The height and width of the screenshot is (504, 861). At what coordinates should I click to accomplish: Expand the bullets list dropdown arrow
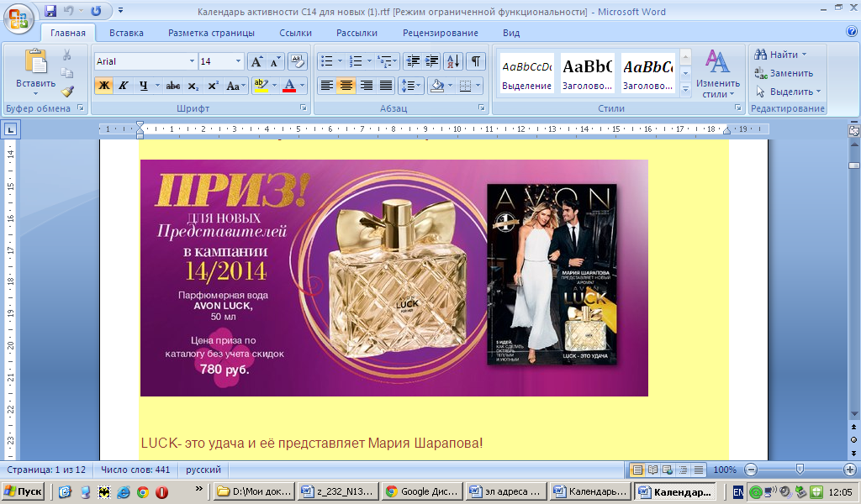click(340, 61)
